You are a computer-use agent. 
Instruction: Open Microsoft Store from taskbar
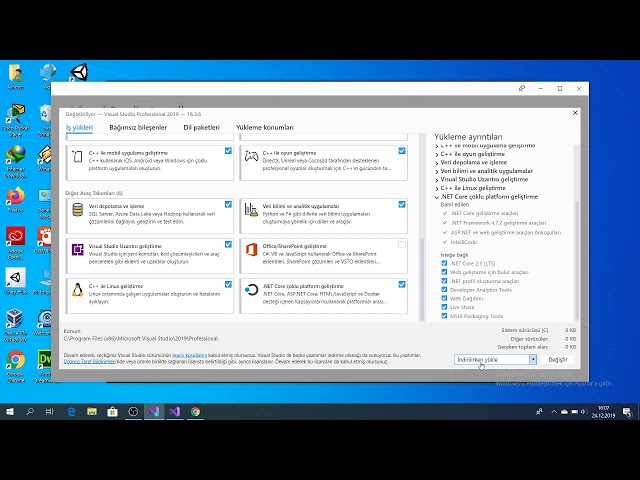pos(113,412)
